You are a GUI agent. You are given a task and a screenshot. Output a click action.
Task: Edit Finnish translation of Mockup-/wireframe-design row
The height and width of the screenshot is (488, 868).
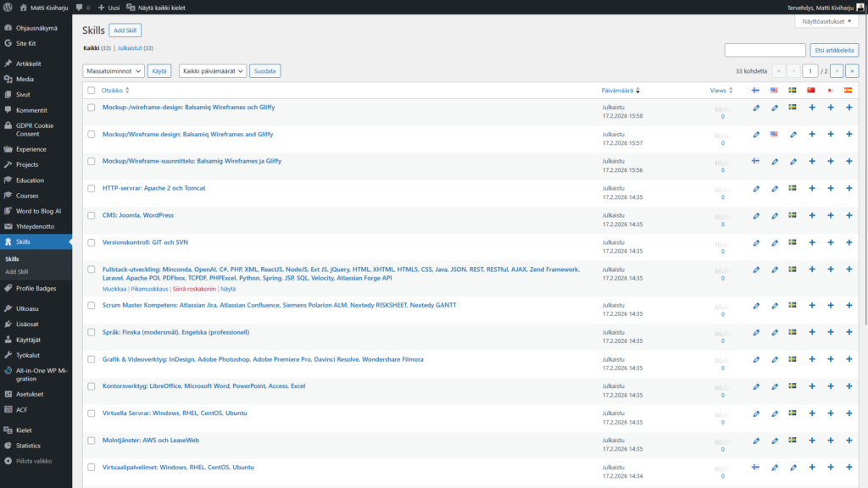[756, 108]
